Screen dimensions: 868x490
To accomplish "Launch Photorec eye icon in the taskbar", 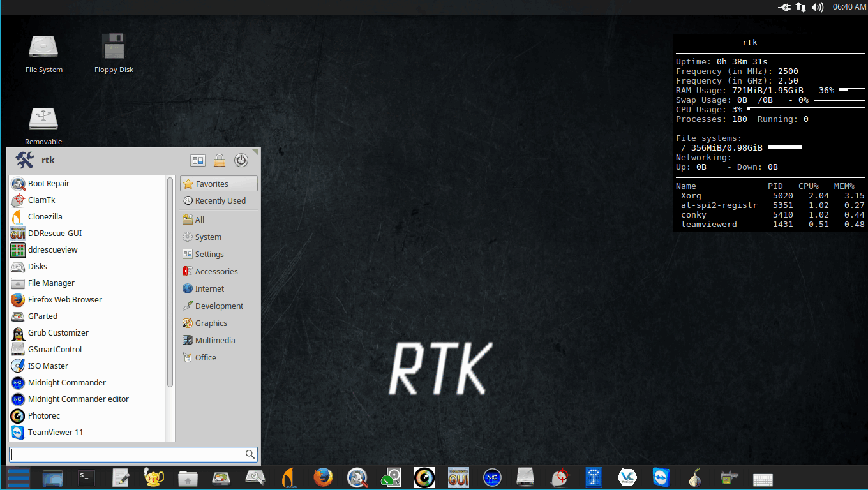I will pos(424,478).
